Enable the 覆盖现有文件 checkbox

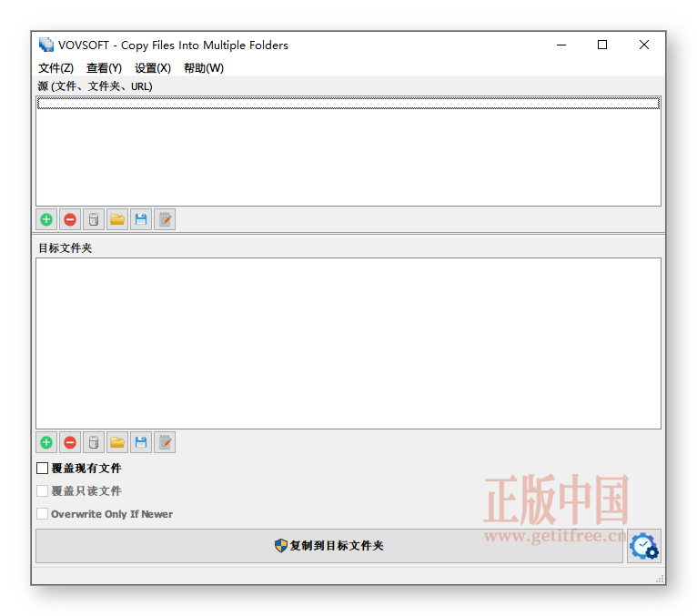(x=42, y=468)
